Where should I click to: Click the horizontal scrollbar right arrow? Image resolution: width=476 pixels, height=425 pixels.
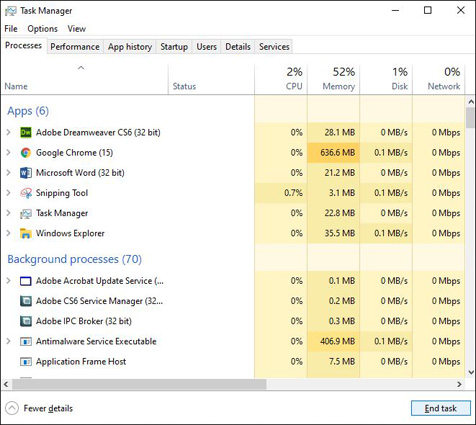460,384
